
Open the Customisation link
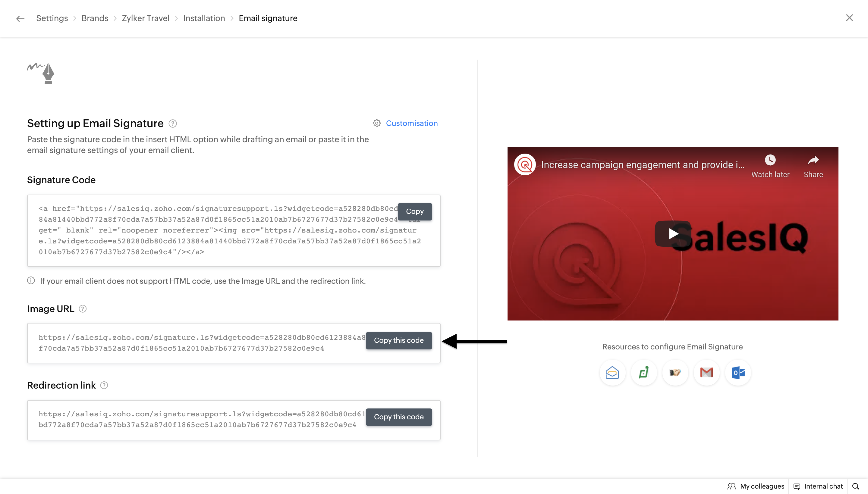(x=411, y=123)
